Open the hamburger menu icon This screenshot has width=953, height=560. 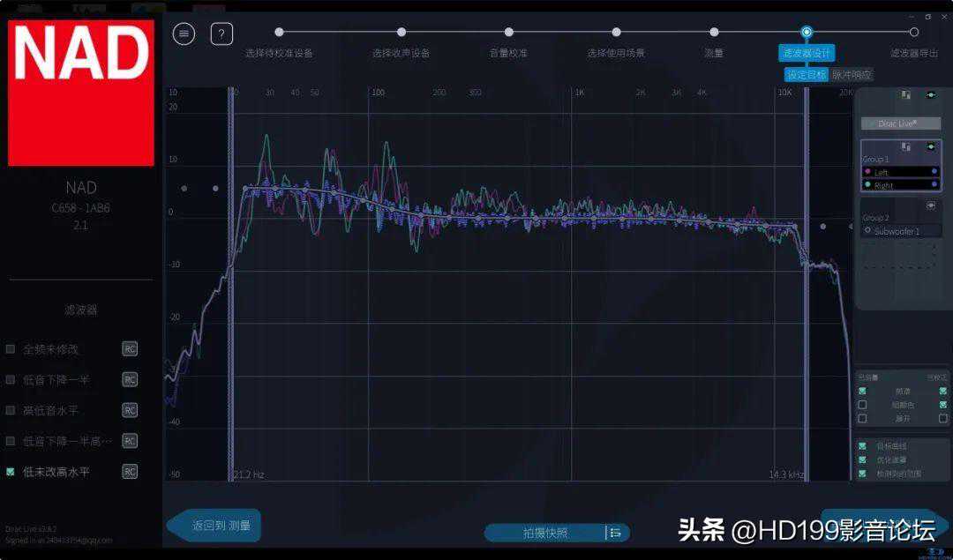click(x=184, y=34)
